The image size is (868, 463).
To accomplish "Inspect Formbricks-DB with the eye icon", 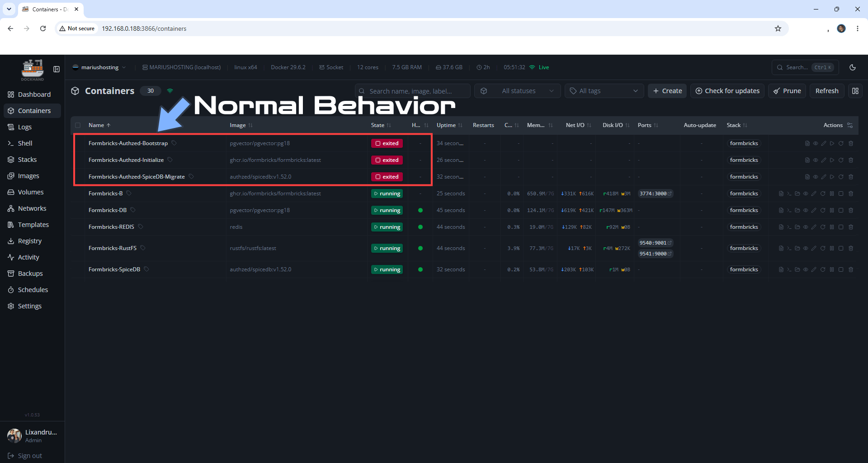I will click(x=806, y=210).
